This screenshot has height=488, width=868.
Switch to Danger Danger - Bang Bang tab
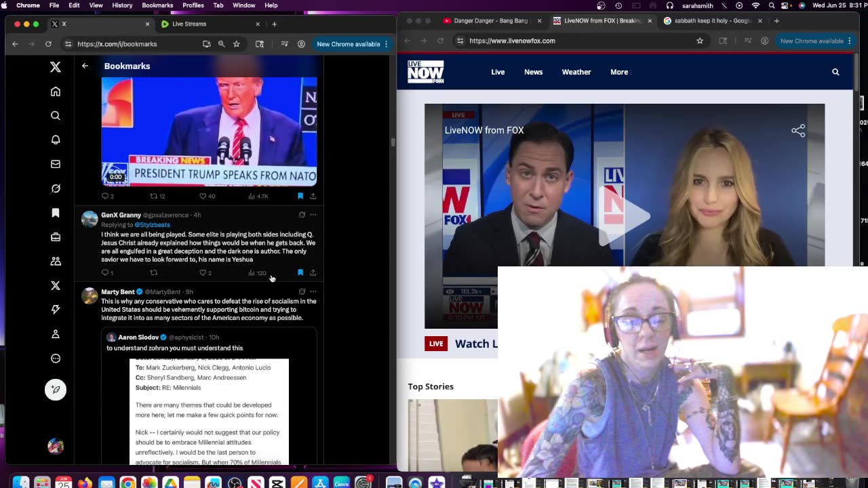[x=491, y=21]
